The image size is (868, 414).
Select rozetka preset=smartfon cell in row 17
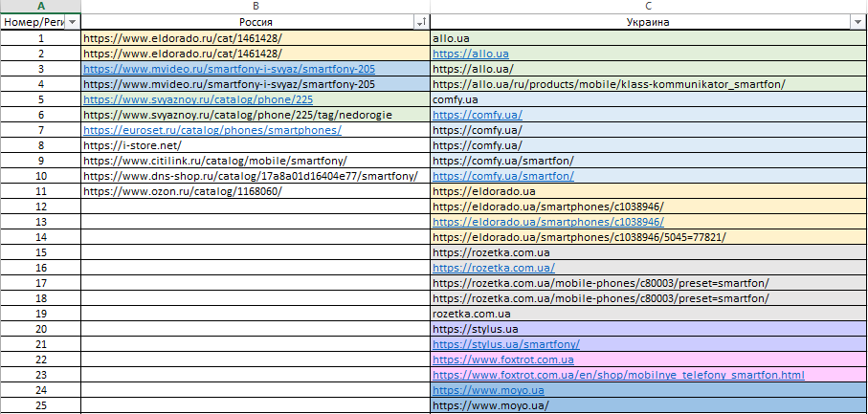(648, 283)
